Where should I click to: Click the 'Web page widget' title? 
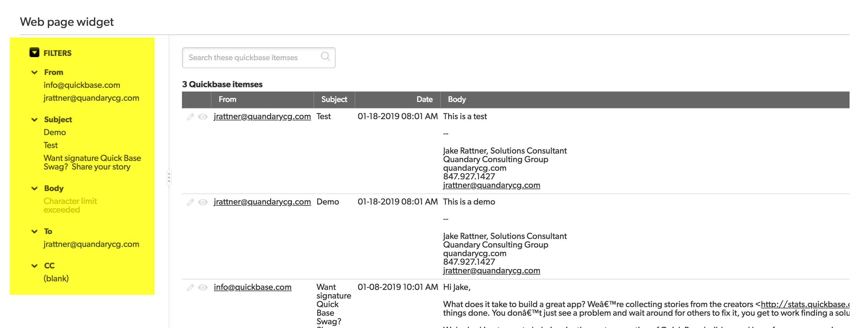67,22
